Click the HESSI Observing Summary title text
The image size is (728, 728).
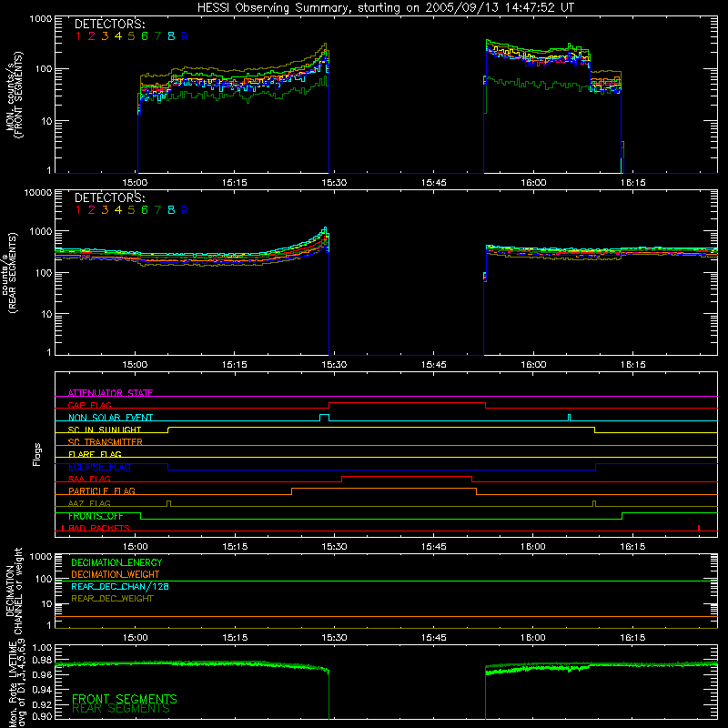pyautogui.click(x=385, y=8)
